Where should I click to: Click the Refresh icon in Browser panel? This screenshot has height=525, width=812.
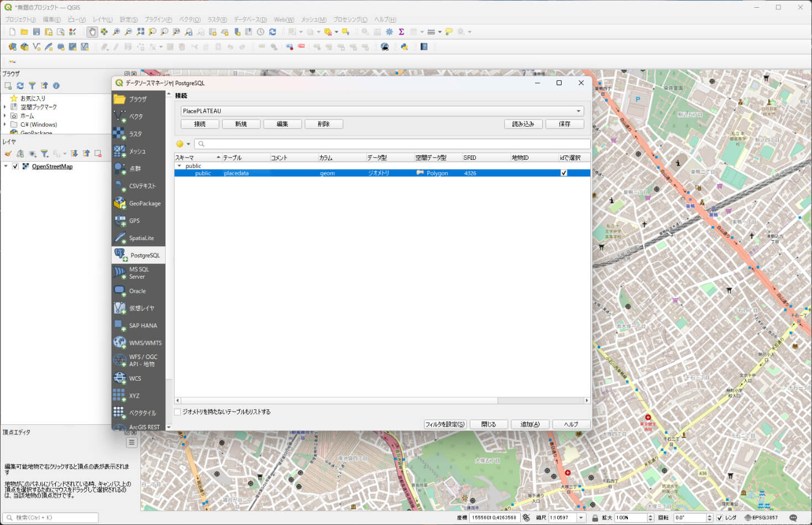pyautogui.click(x=20, y=86)
